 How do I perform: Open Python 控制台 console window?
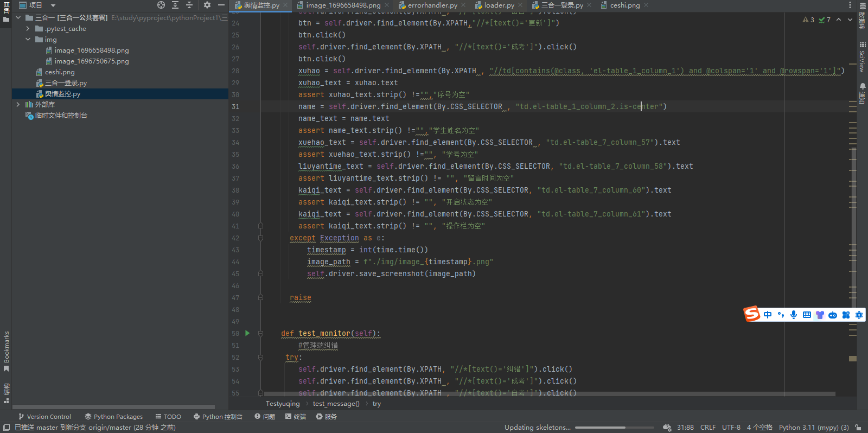218,417
